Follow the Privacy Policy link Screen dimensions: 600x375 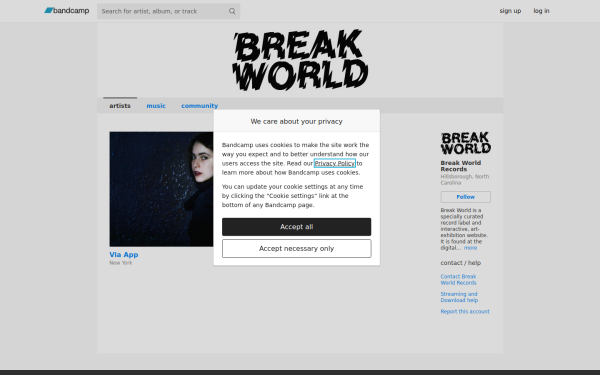point(334,163)
